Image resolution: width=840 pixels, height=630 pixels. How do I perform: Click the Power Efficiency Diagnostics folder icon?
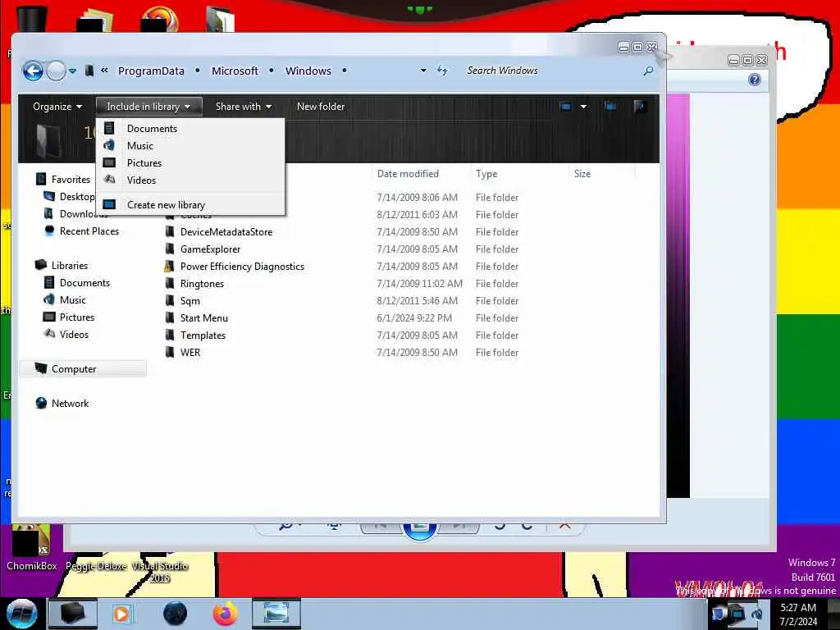[x=169, y=266]
